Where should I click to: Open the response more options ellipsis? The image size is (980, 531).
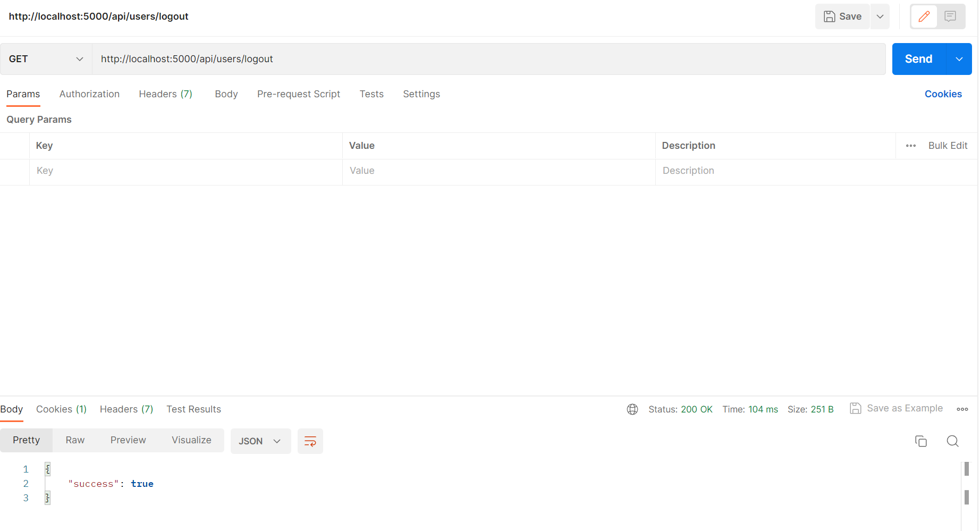(962, 409)
